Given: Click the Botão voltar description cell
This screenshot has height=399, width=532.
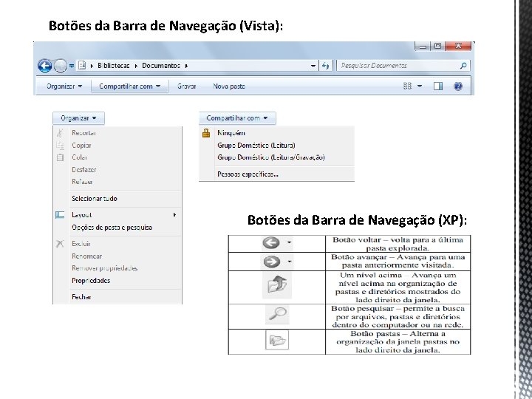Looking at the screenshot, I should 398,244.
